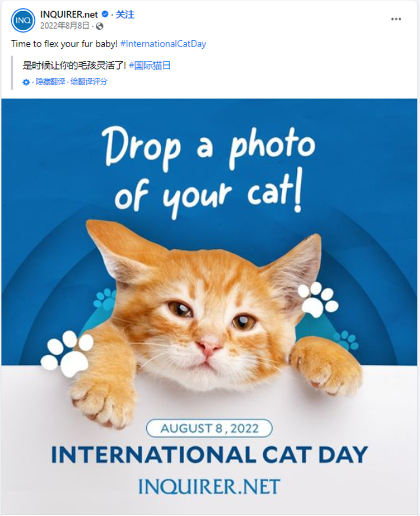Click the INQUIRER.net profile picture
The image size is (420, 516).
pyautogui.click(x=23, y=20)
